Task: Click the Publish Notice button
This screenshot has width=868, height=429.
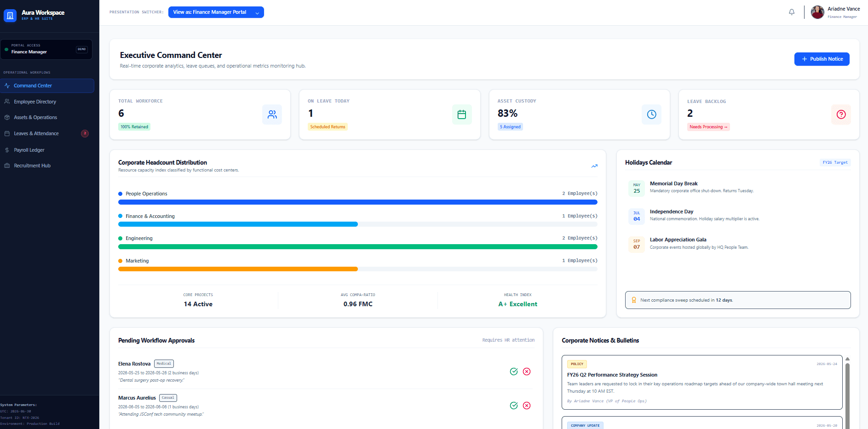Action: 822,59
